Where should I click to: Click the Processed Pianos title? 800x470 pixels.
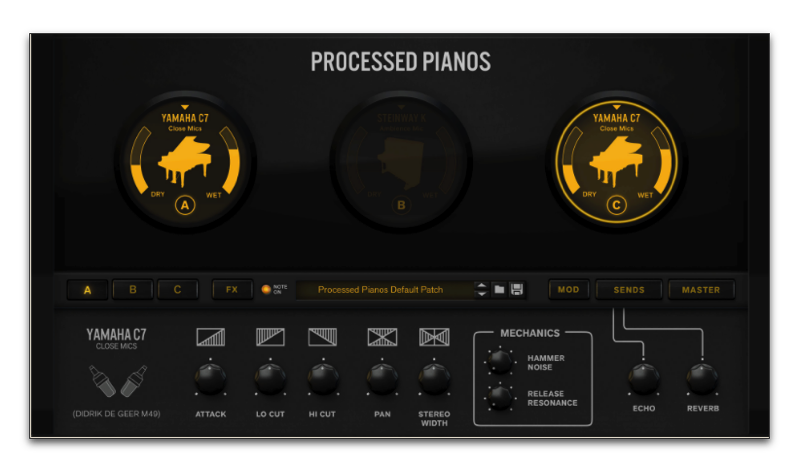[401, 62]
